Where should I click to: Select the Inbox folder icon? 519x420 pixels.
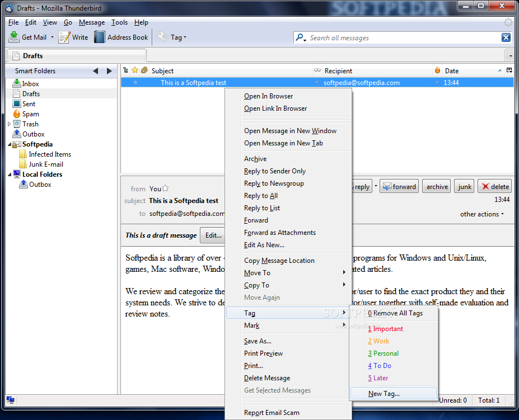click(17, 83)
